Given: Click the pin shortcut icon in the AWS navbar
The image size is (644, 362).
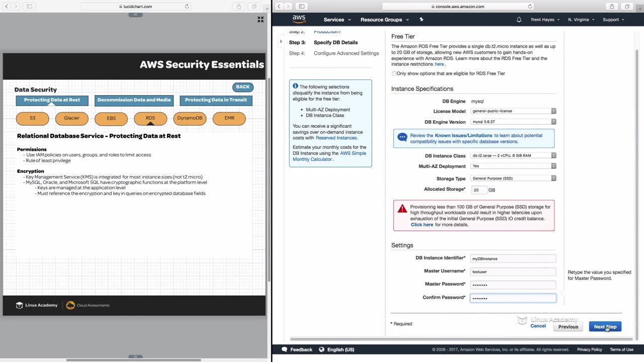Looking at the screenshot, I should pos(421,20).
